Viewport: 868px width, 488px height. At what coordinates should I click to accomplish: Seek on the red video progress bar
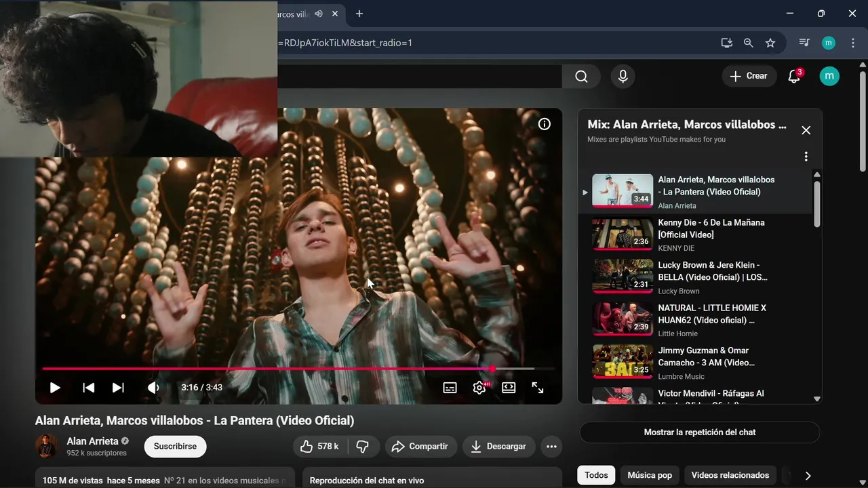298,369
